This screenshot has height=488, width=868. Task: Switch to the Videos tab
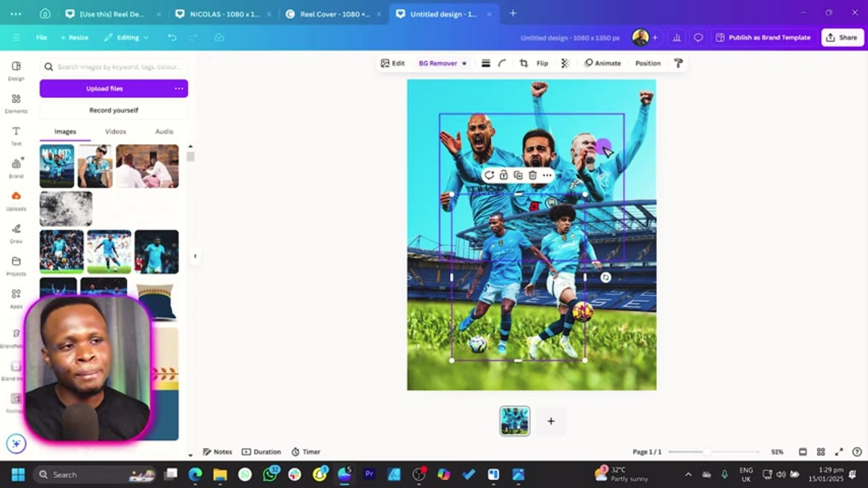point(116,132)
